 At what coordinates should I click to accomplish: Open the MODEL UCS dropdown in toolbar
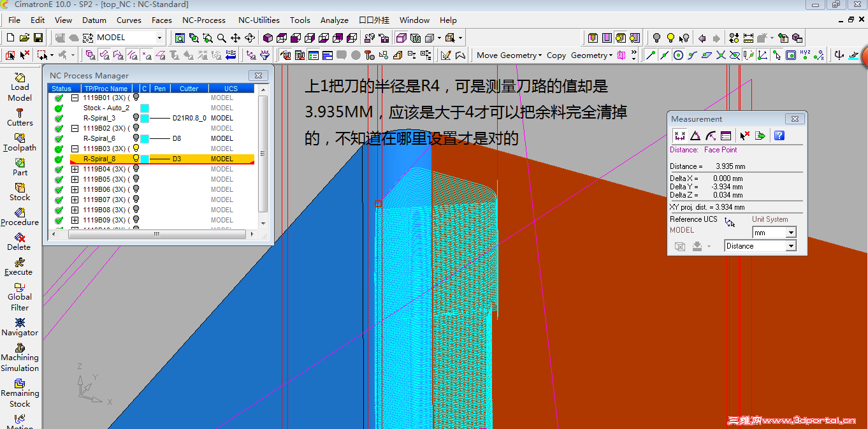pos(159,38)
